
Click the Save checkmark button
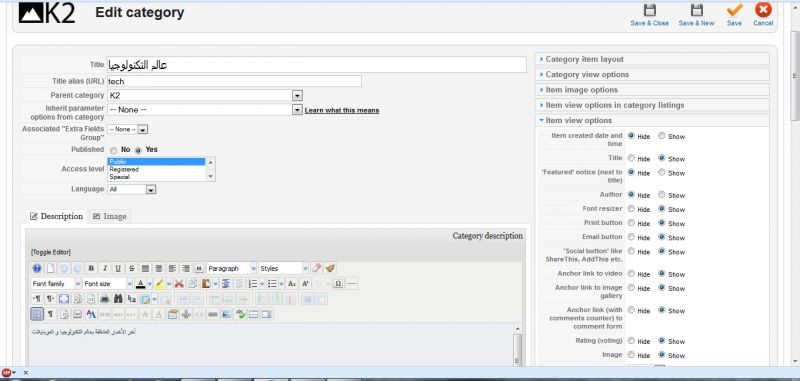click(x=734, y=15)
